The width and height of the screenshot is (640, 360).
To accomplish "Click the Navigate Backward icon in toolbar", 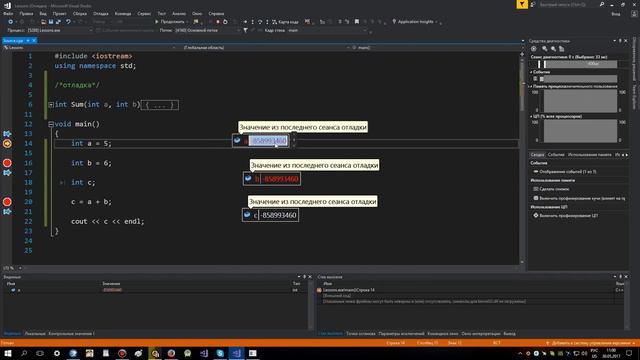I will (x=11, y=22).
